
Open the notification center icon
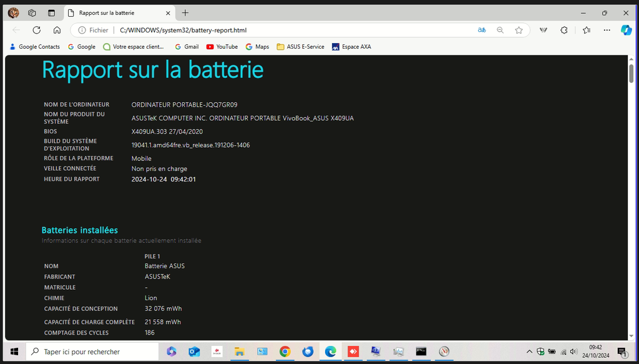[x=622, y=352]
